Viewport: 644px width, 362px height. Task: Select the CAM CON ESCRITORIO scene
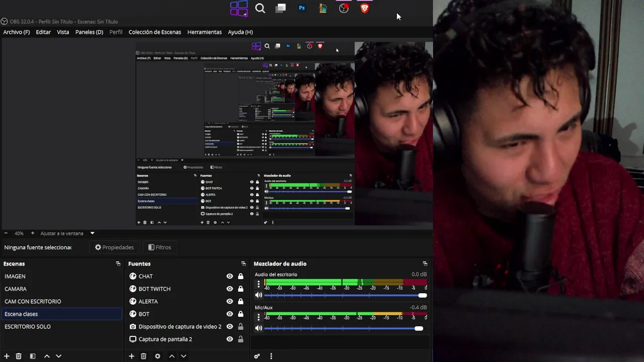pyautogui.click(x=61, y=301)
